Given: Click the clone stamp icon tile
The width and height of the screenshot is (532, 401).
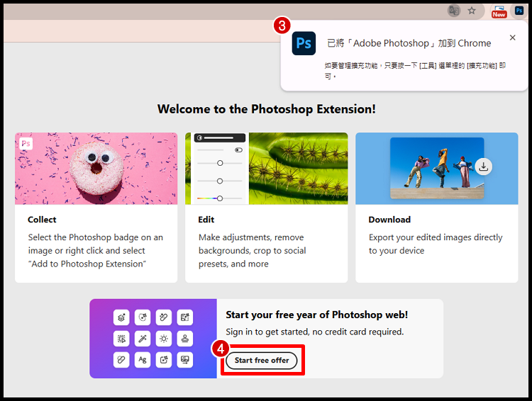Looking at the screenshot, I should point(185,338).
